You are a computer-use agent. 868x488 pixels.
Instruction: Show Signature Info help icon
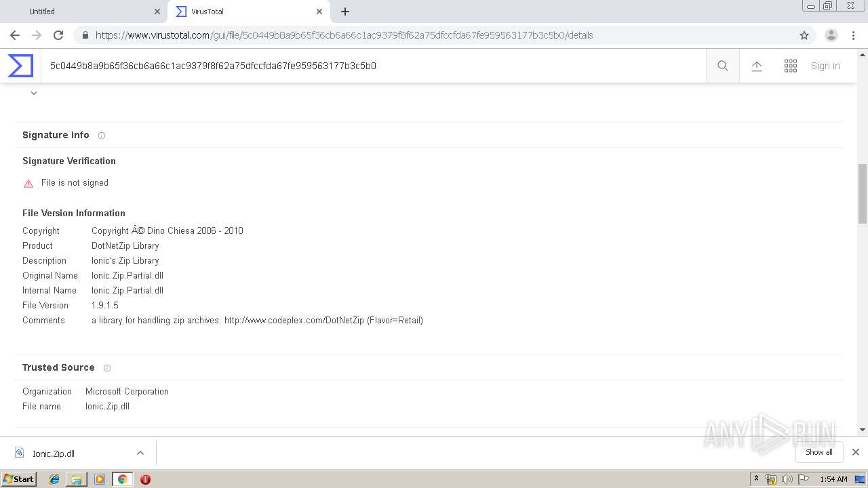coord(102,136)
